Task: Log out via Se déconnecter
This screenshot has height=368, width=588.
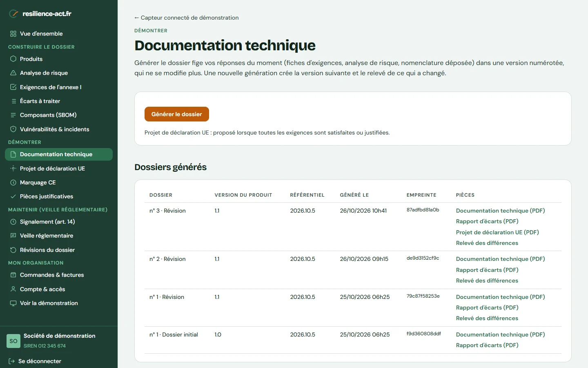Action: click(x=35, y=361)
